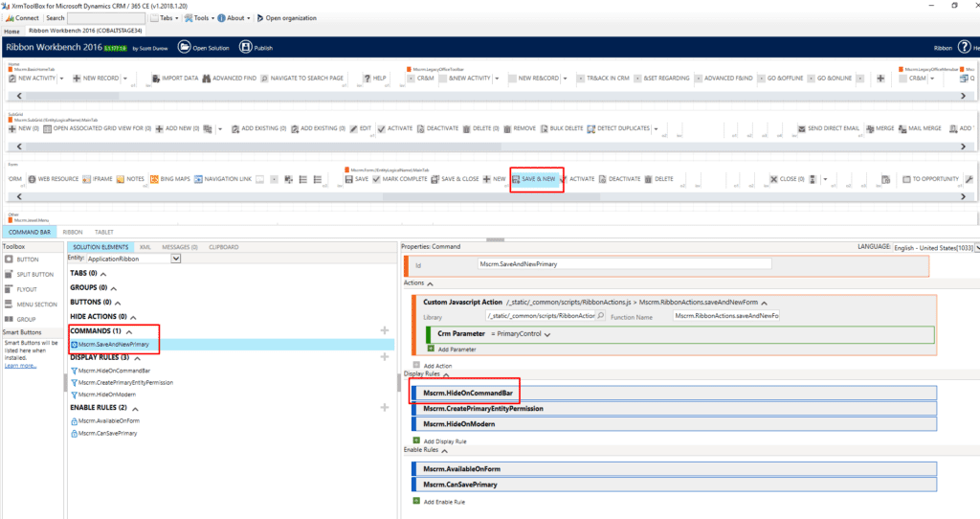The width and height of the screenshot is (980, 519).
Task: Click the Function Name input field
Action: [725, 316]
